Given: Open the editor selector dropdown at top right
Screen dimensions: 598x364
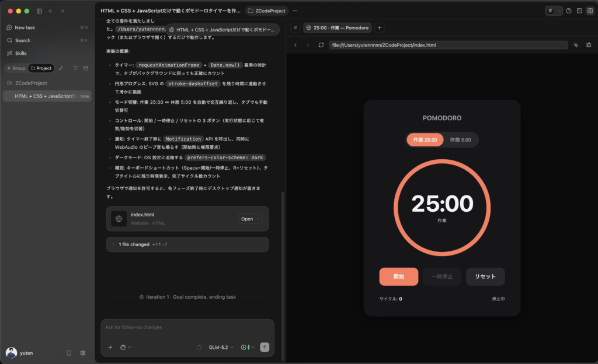Looking at the screenshot, I should point(554,11).
